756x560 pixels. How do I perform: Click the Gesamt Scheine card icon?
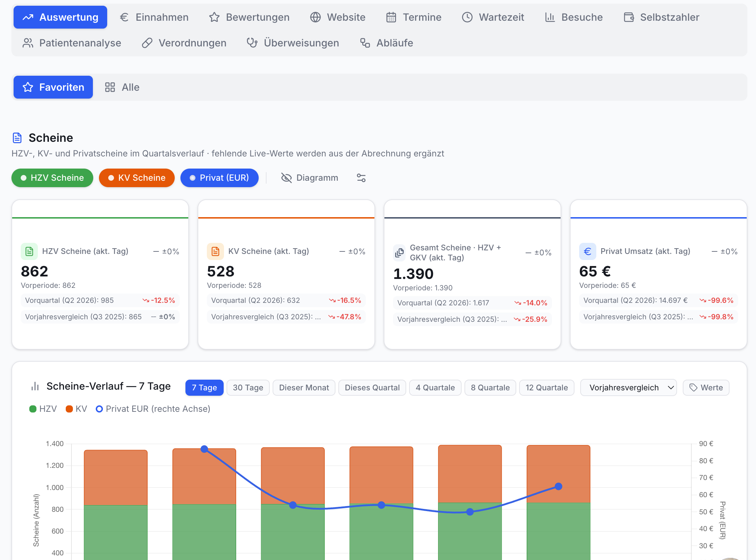click(x=399, y=253)
